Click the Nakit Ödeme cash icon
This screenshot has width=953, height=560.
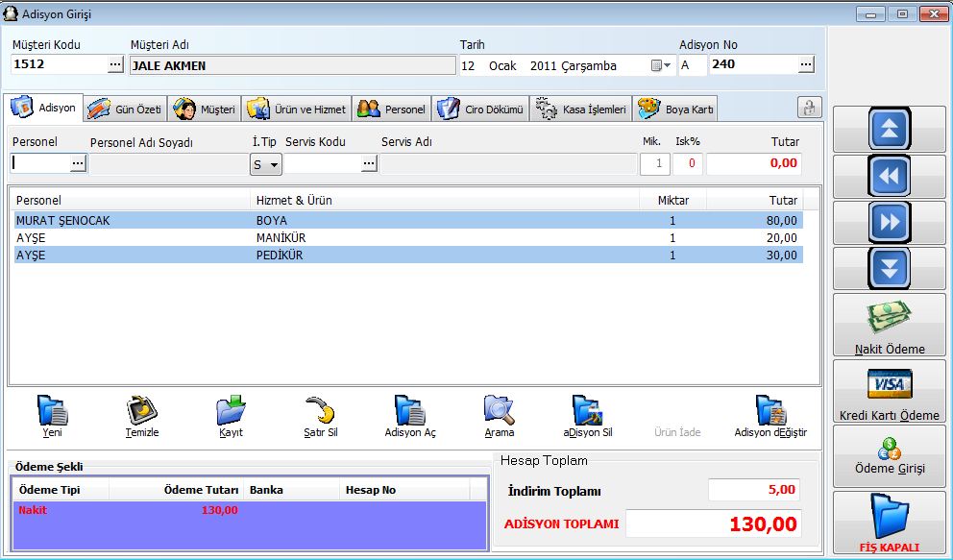890,317
